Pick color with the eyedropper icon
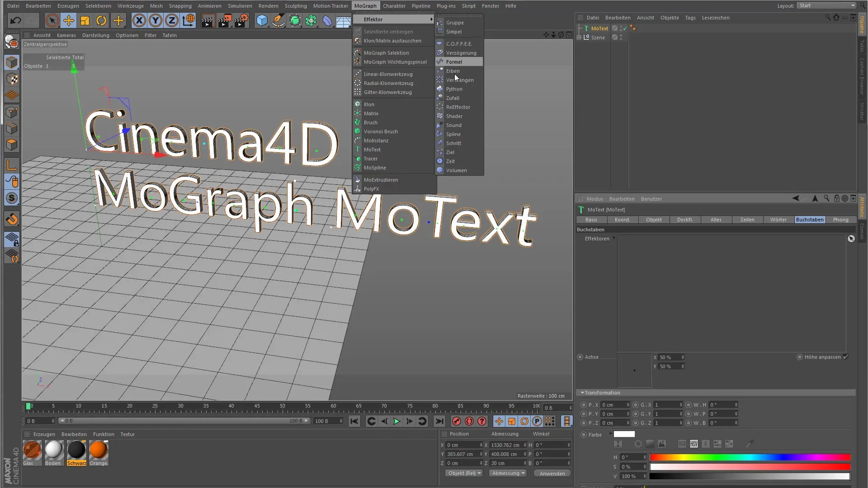 click(749, 444)
